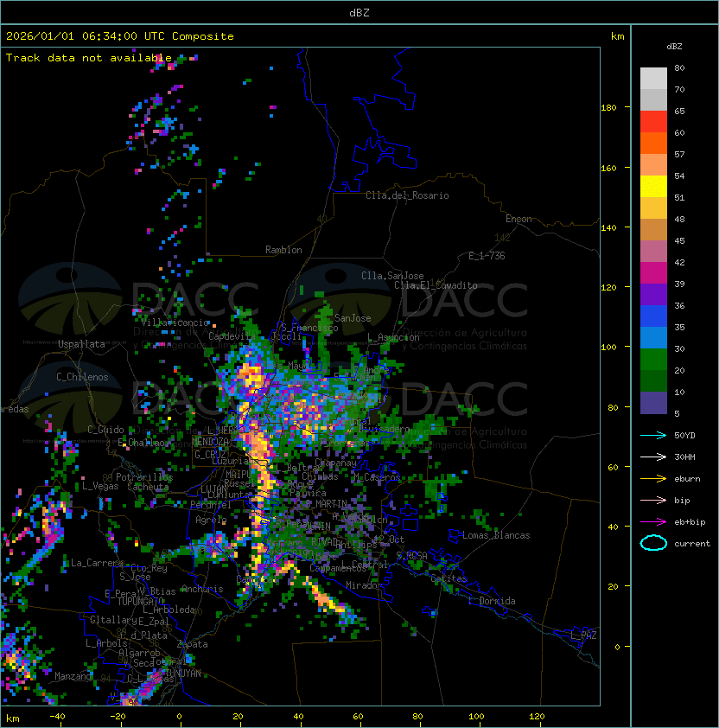Click the 0 km vertical axis tick

617,648
